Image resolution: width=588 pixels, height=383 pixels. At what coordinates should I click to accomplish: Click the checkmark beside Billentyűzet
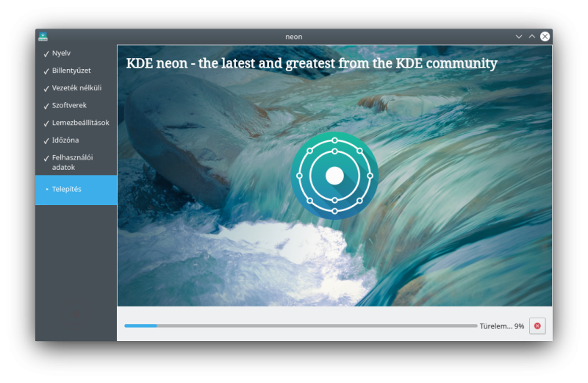click(46, 71)
